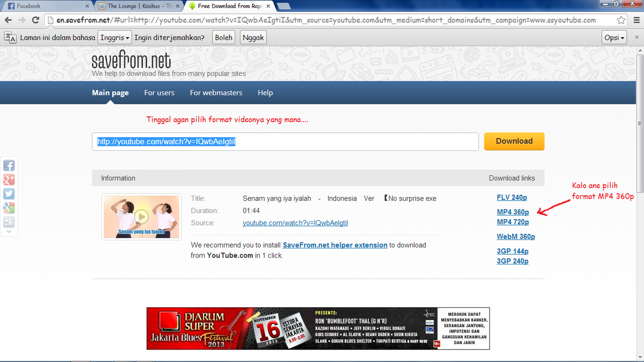The width and height of the screenshot is (644, 362).
Task: Click the yellow Download button
Action: (x=514, y=141)
